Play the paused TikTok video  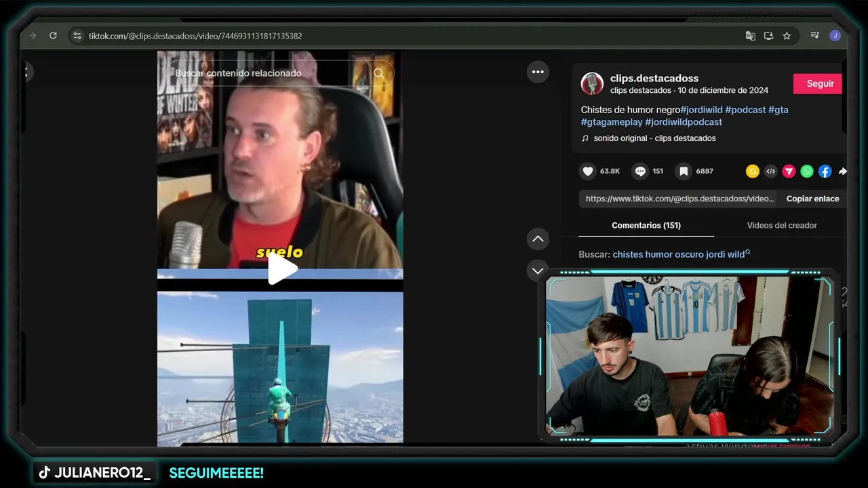(x=281, y=269)
